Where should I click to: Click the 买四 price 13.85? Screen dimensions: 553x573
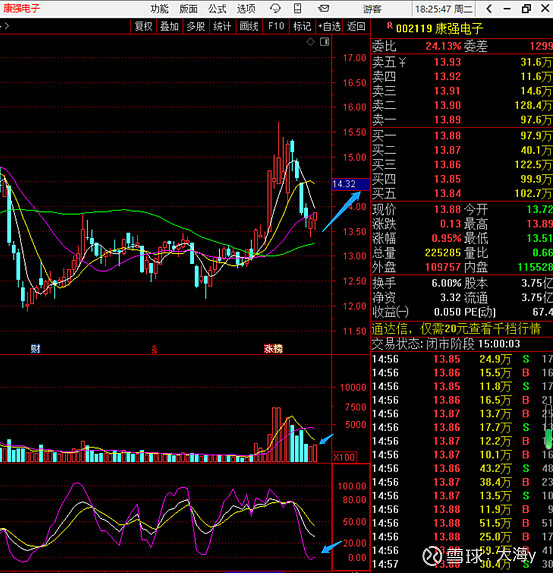[447, 179]
